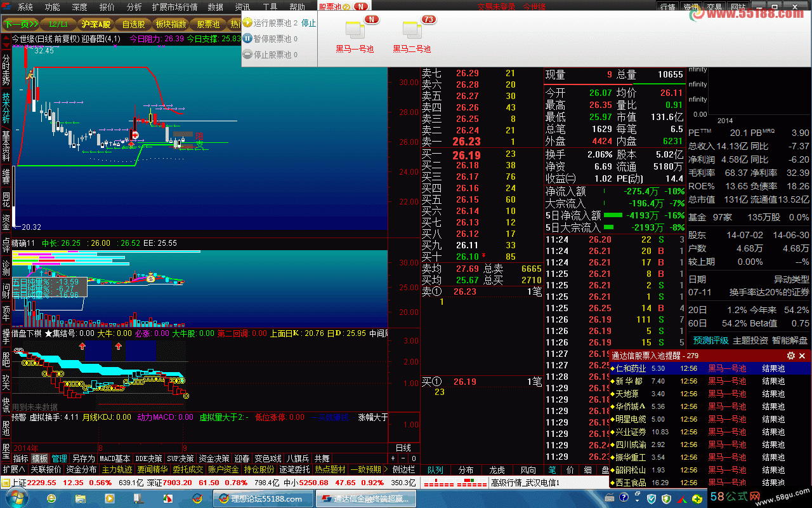The height and width of the screenshot is (508, 812).
Task: Open the 日线 period selector
Action: [403, 448]
